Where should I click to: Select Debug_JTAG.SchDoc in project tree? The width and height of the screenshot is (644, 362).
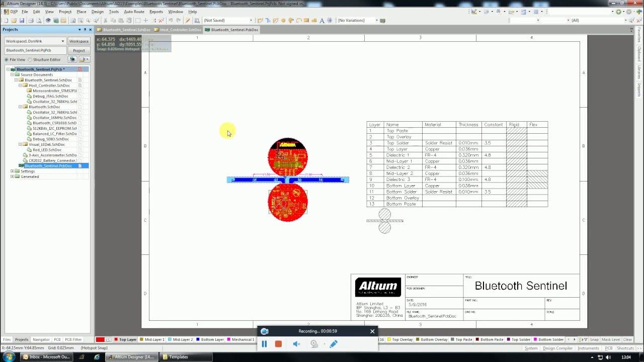tap(50, 97)
